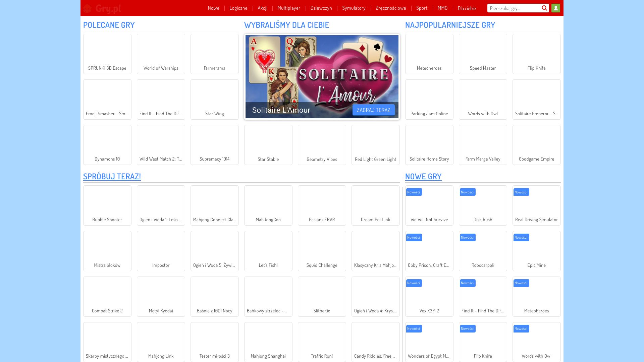Open the Supremacy 1914 game tile
The image size is (644, 362).
tap(215, 145)
